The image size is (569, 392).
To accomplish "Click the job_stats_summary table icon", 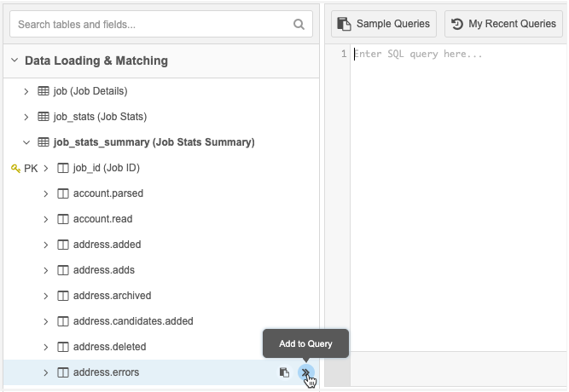I will click(44, 142).
